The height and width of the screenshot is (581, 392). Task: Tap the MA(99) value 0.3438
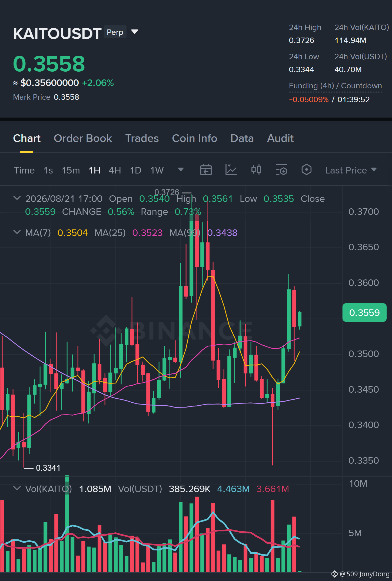click(x=222, y=233)
